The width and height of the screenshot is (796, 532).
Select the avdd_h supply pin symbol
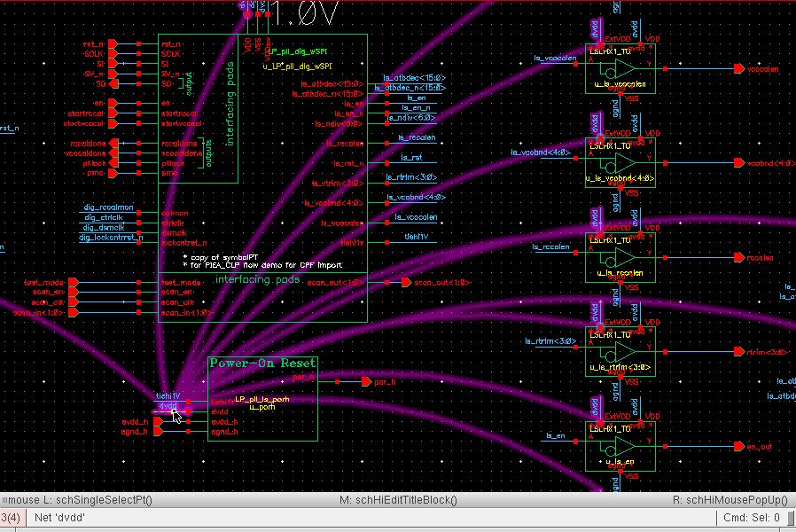[x=158, y=421]
